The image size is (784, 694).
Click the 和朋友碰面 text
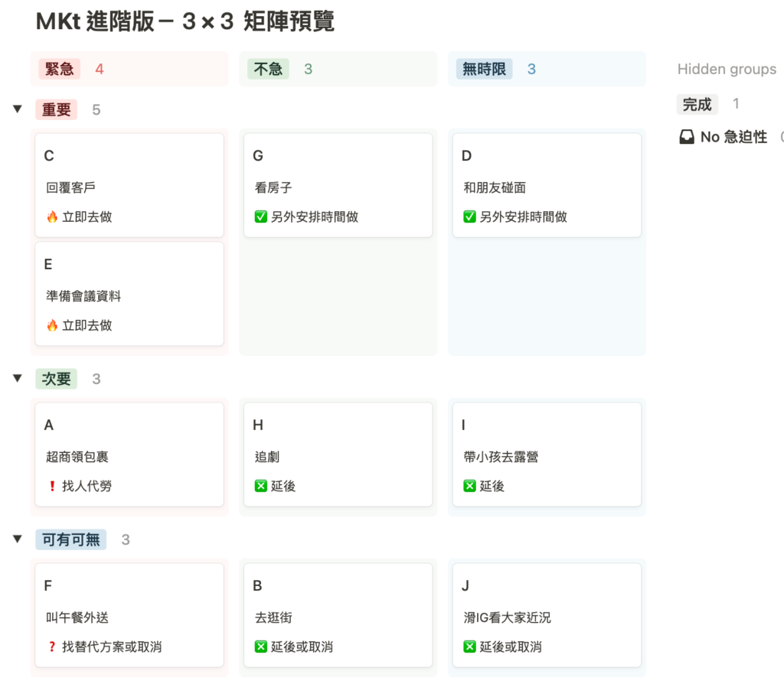tap(495, 188)
